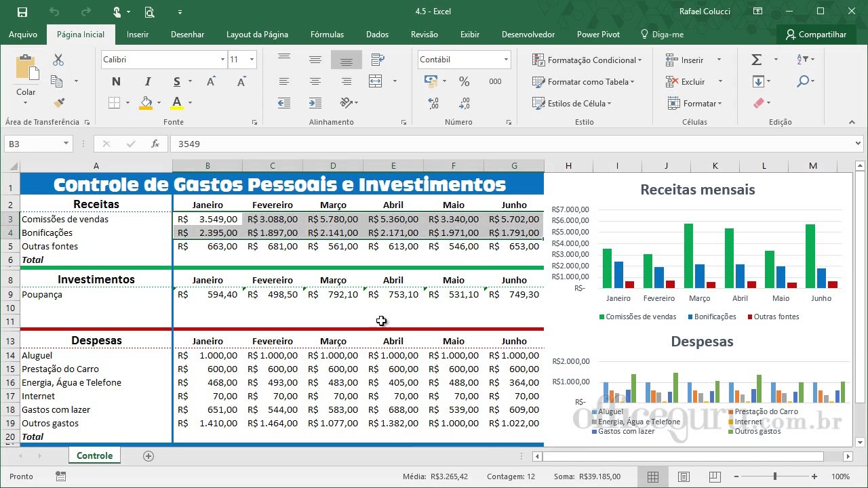The height and width of the screenshot is (488, 868).
Task: Open the Contábil number format dropdown
Action: [506, 60]
